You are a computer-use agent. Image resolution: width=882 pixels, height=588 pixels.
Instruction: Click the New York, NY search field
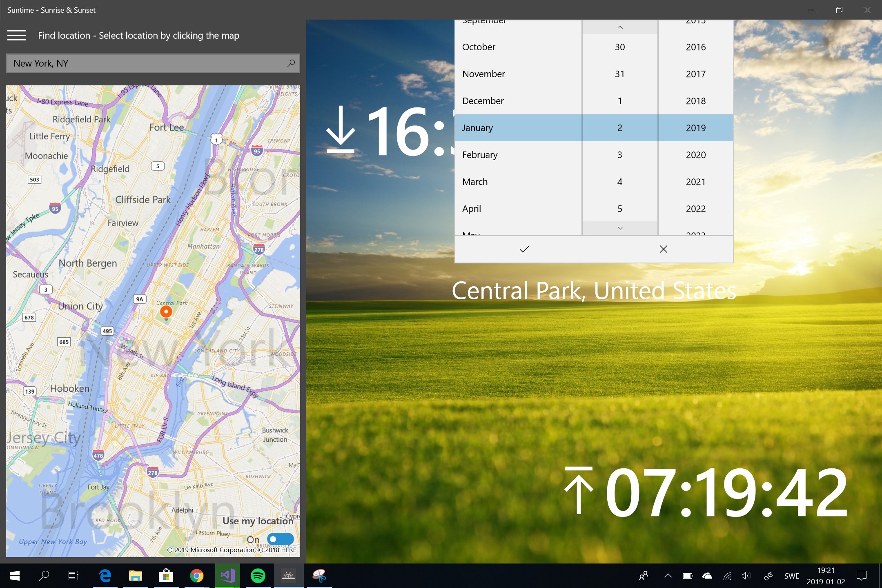coord(147,63)
